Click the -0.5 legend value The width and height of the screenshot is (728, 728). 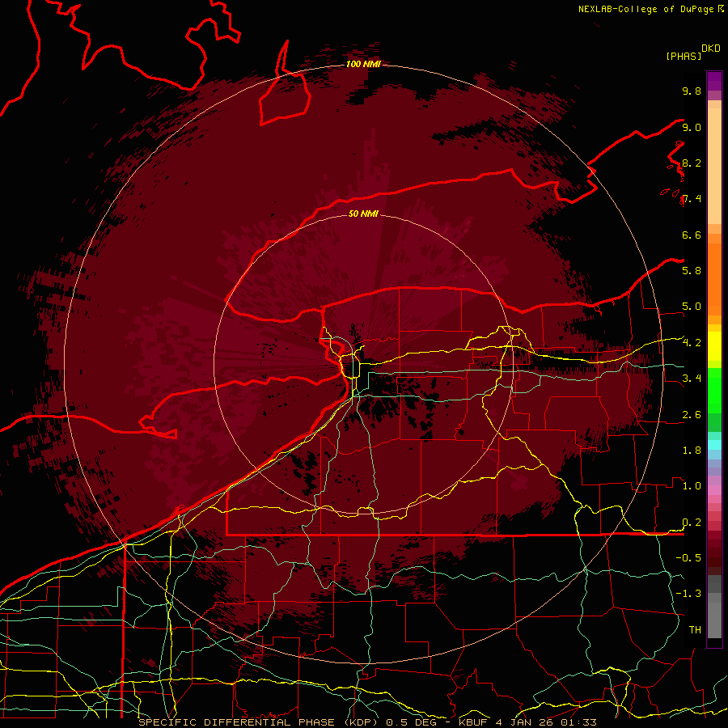(x=688, y=557)
